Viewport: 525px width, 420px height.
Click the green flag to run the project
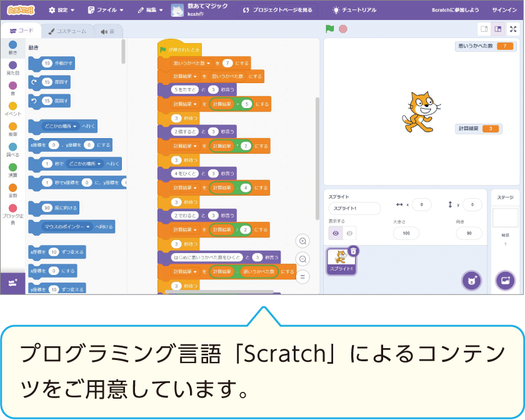coord(329,29)
